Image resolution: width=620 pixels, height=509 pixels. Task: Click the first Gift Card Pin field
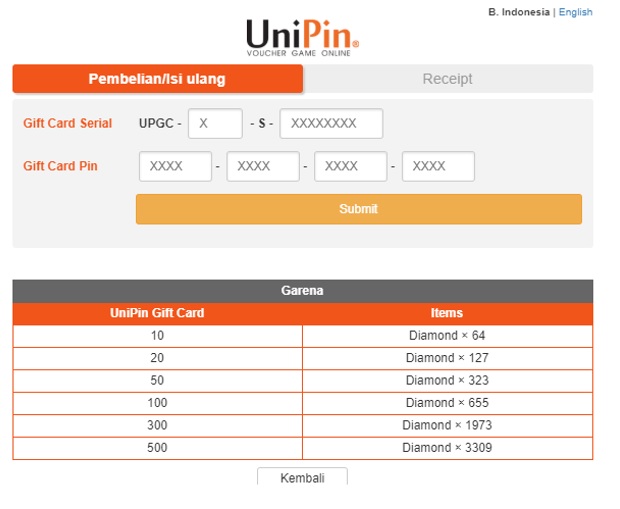click(x=175, y=167)
